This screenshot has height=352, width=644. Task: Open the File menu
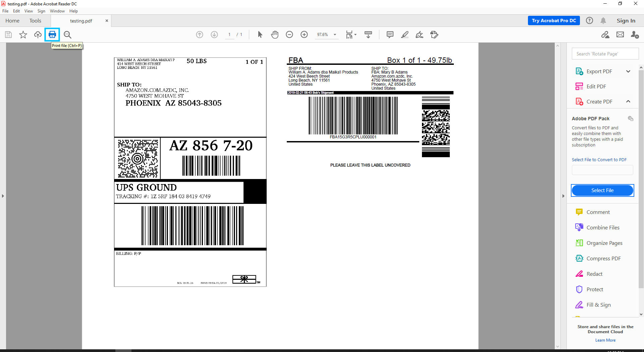5,11
